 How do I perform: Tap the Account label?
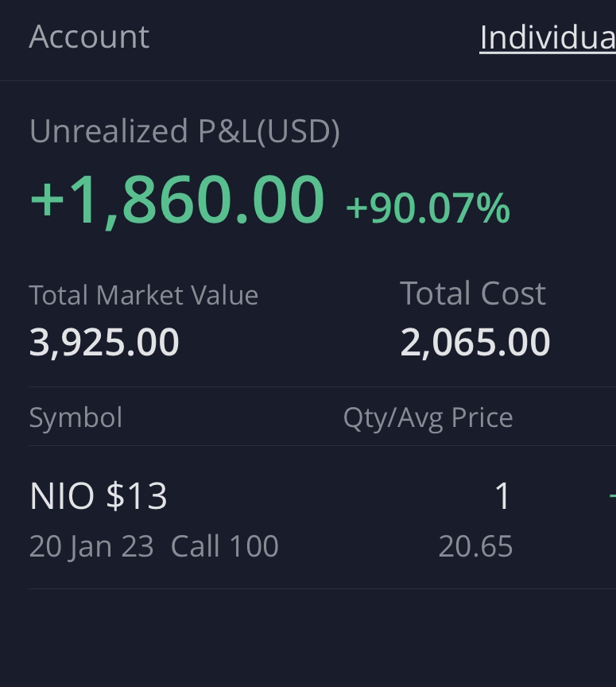(89, 37)
